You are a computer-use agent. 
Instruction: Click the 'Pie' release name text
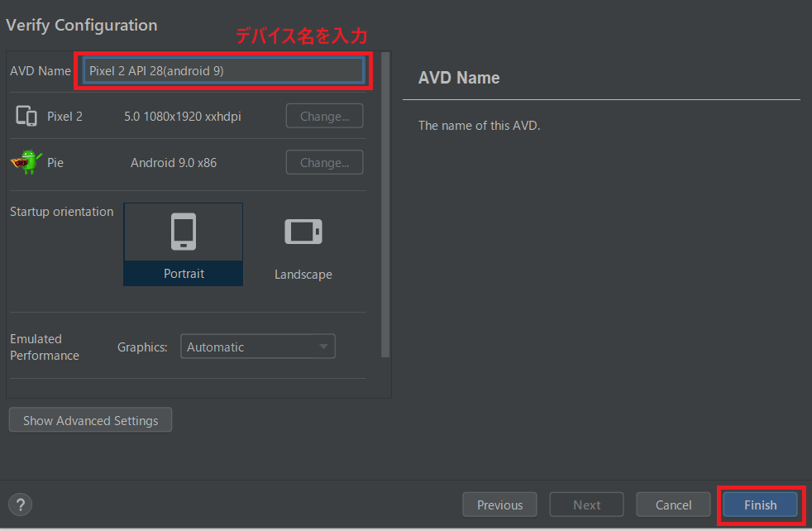coord(55,163)
